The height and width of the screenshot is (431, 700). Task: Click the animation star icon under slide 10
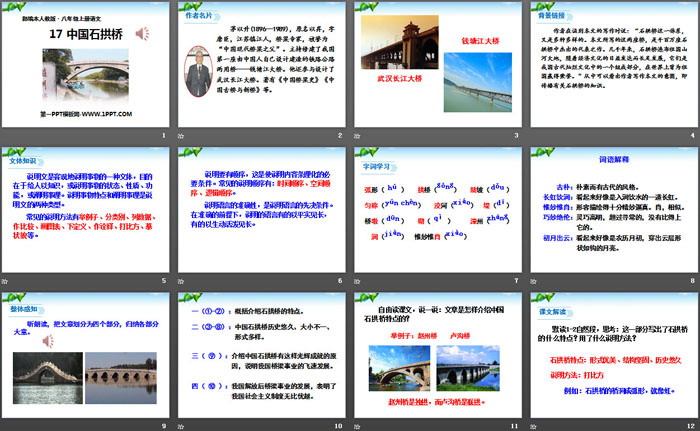click(x=181, y=423)
